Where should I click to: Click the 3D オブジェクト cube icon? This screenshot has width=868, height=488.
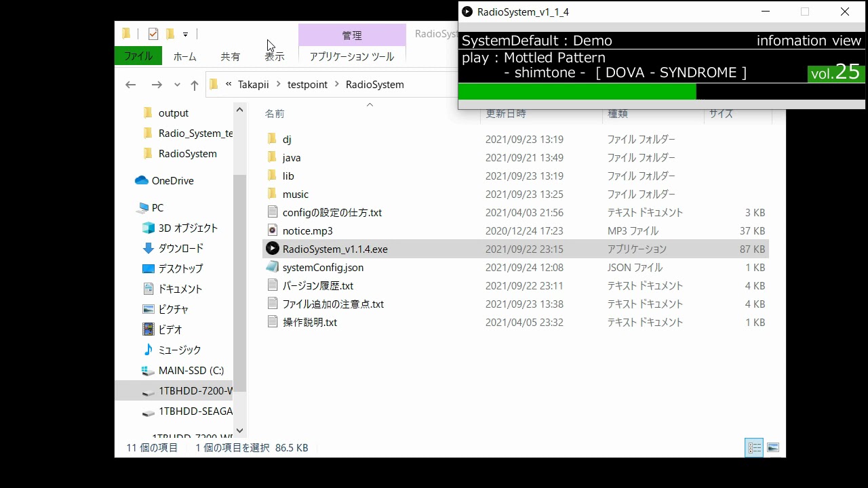[x=149, y=228]
